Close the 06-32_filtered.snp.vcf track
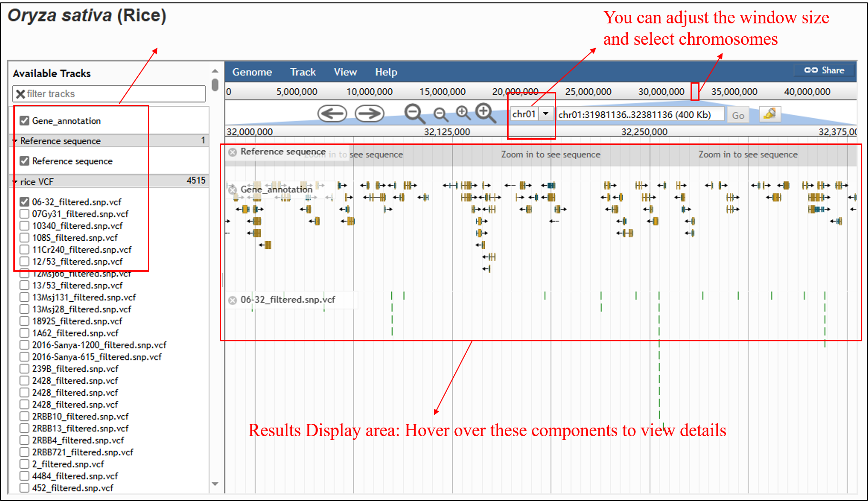 [x=233, y=300]
